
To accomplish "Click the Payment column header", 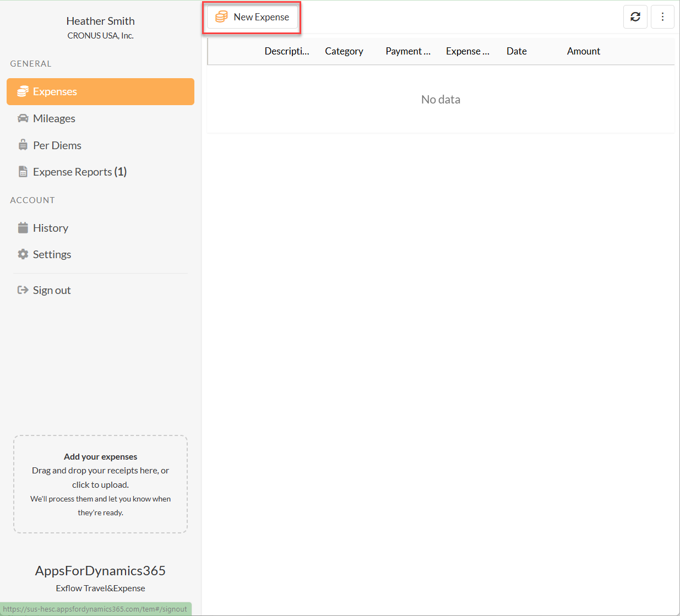I will pyautogui.click(x=408, y=51).
